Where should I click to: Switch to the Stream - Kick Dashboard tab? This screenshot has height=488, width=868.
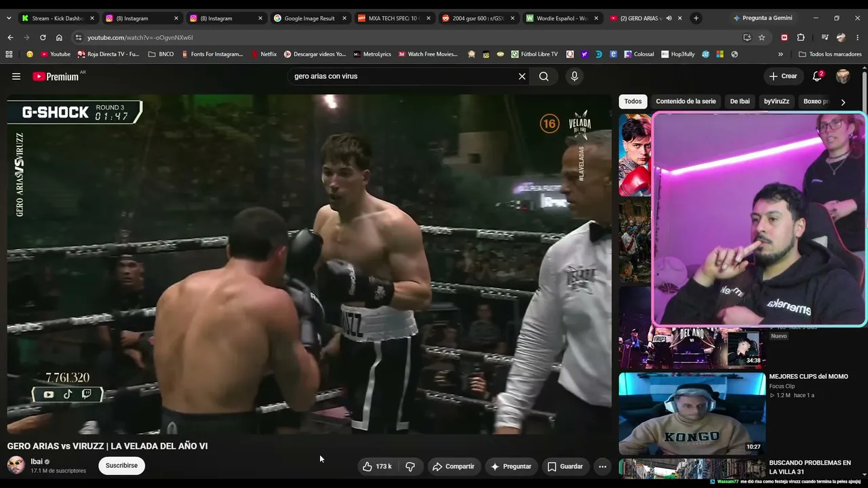(x=57, y=18)
